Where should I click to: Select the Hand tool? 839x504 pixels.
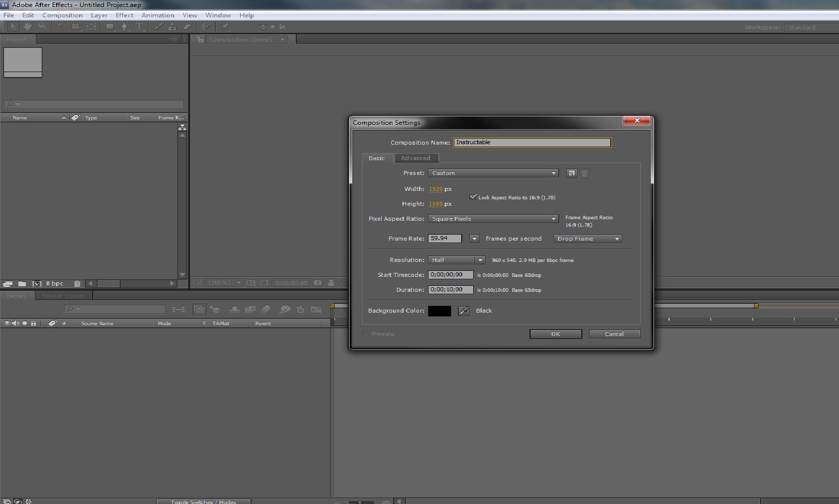[x=27, y=27]
